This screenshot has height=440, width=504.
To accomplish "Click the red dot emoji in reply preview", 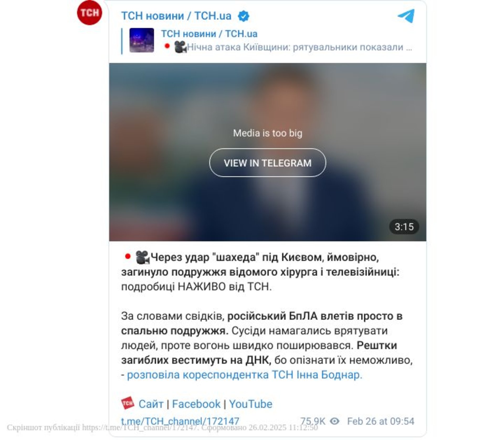I will [167, 46].
